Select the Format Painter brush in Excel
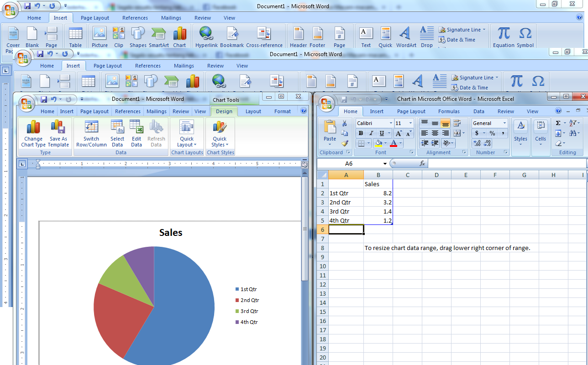Screen dimensions: 588x365 pyautogui.click(x=345, y=143)
